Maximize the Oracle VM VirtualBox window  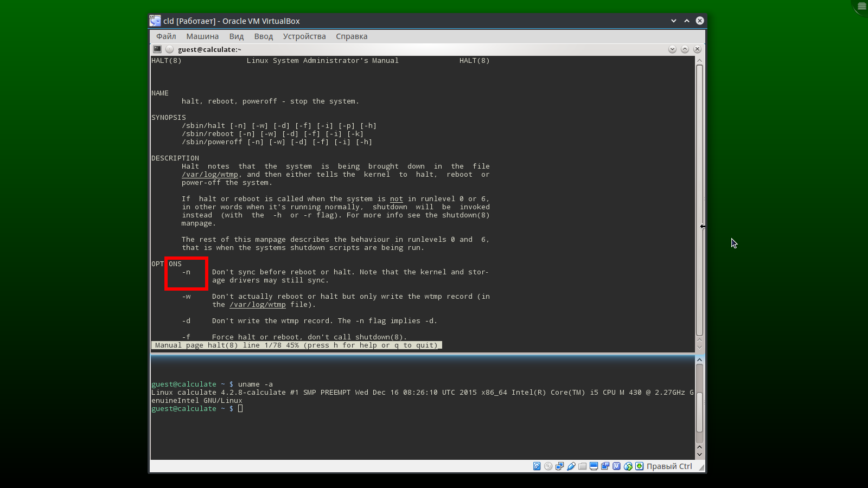(687, 21)
